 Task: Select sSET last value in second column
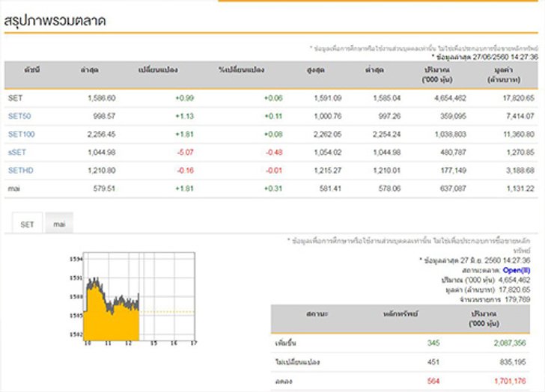pos(102,152)
